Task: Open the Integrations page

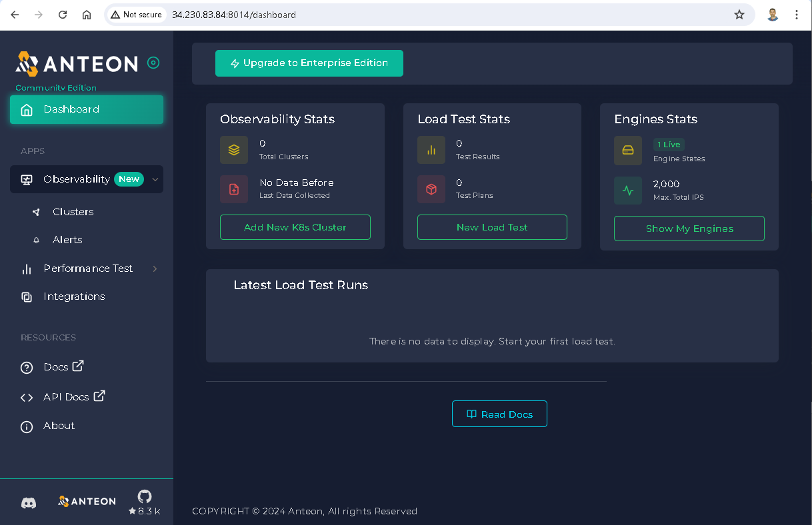Action: point(74,296)
